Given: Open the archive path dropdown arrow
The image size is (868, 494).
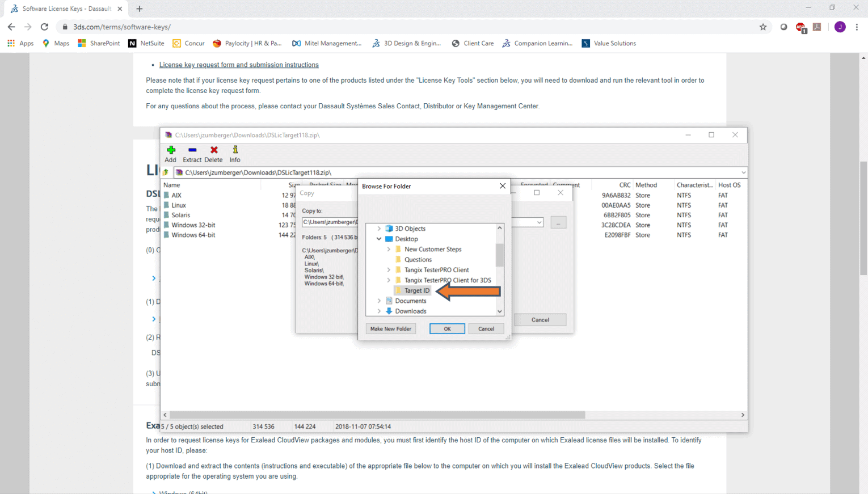Looking at the screenshot, I should click(x=743, y=172).
